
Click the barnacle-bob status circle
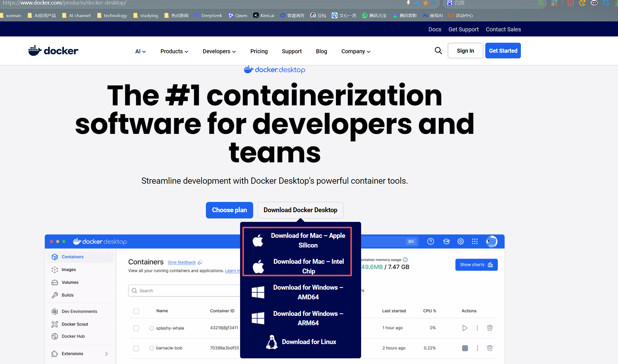pos(152,348)
